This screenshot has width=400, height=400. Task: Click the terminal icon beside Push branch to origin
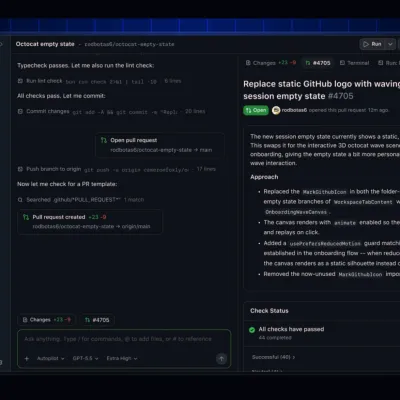point(20,169)
